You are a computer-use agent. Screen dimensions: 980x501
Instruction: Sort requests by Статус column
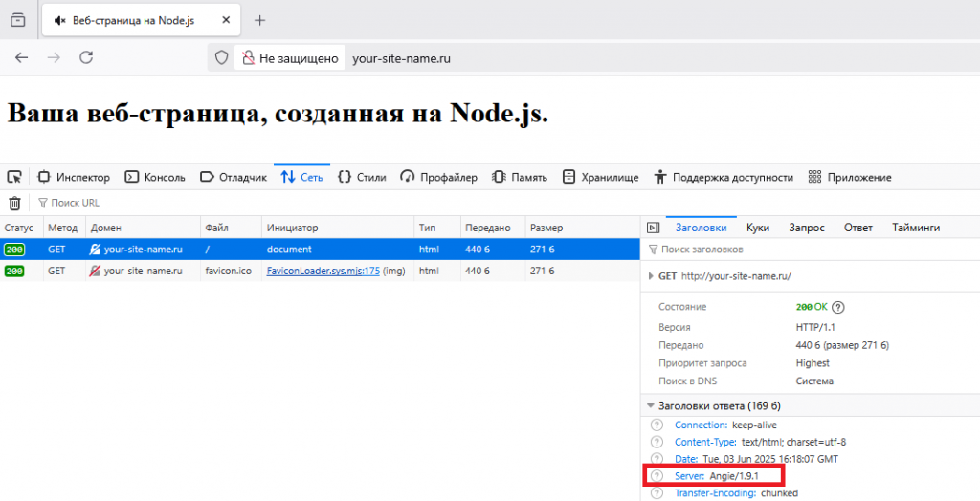coord(21,228)
